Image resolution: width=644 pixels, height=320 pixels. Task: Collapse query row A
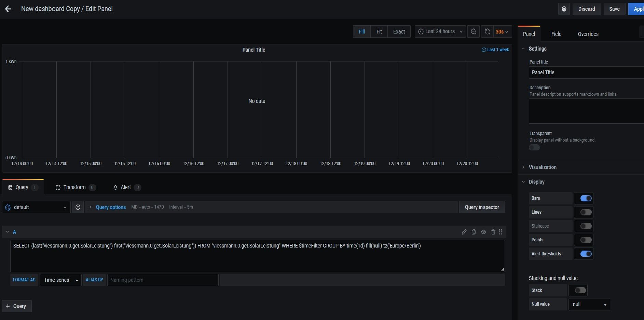coord(8,232)
